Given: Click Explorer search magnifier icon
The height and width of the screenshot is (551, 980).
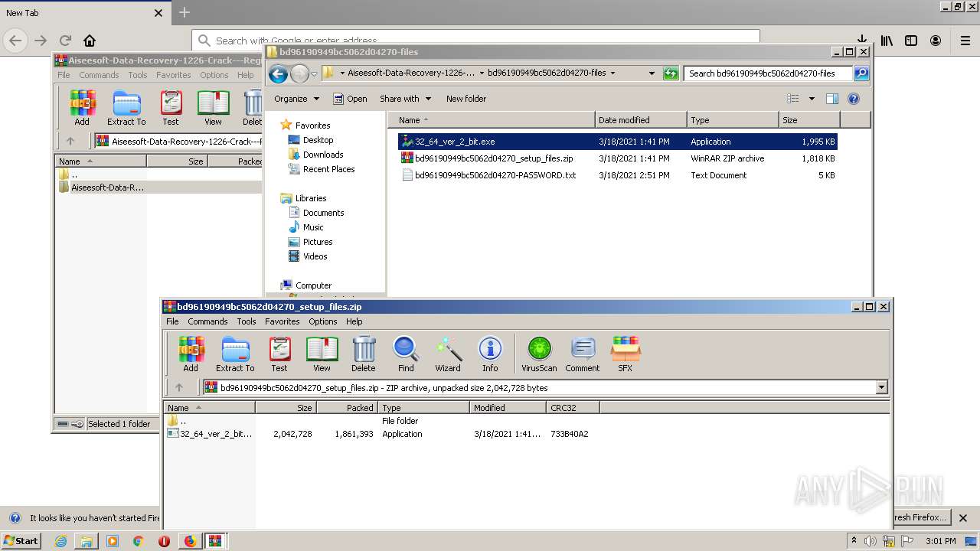Looking at the screenshot, I should tap(861, 73).
